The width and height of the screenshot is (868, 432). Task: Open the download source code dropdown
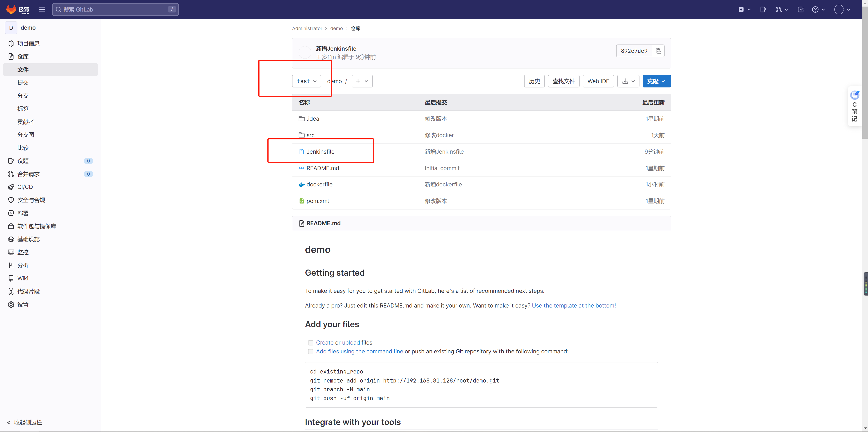point(628,81)
